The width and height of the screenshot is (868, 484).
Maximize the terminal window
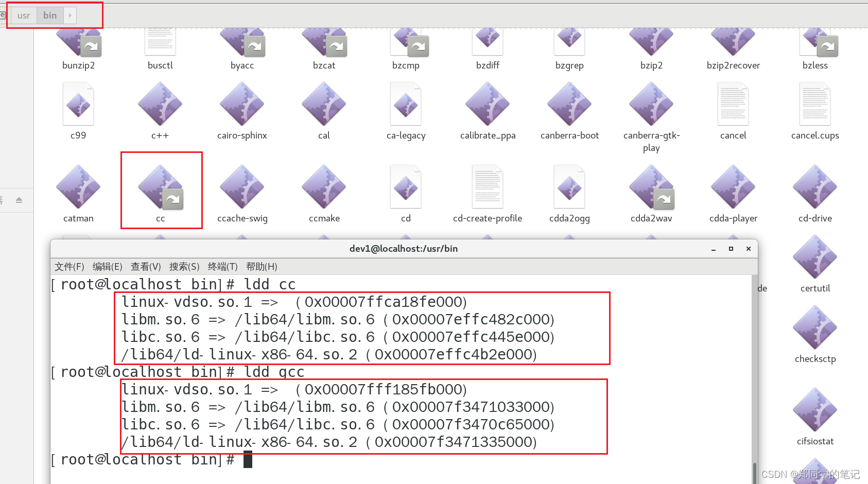pos(731,249)
